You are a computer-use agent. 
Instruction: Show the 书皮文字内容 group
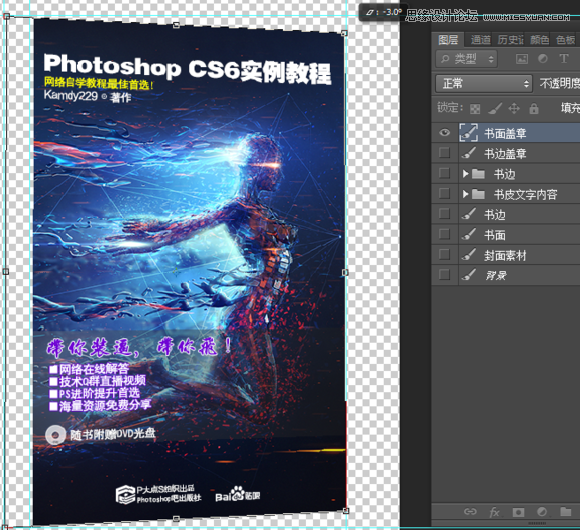(x=444, y=194)
